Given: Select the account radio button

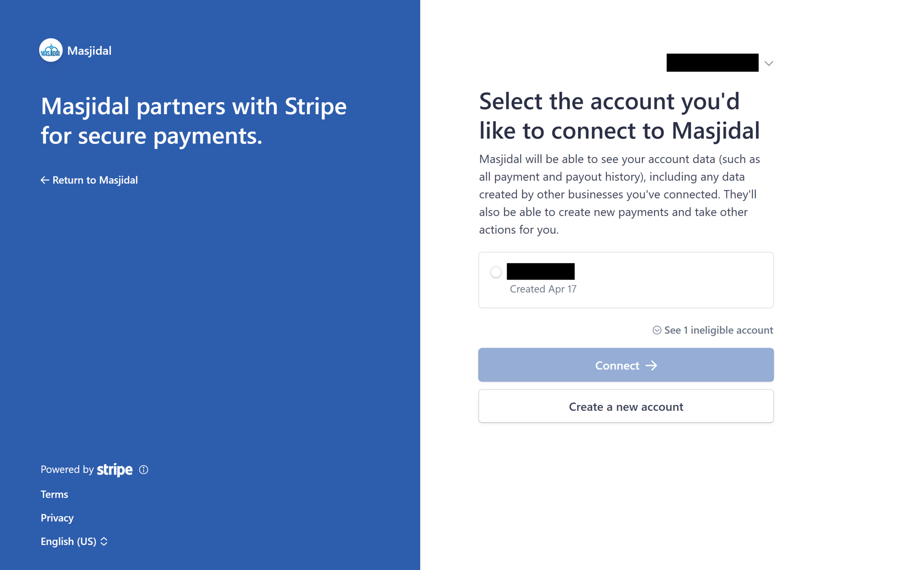Looking at the screenshot, I should [x=496, y=272].
